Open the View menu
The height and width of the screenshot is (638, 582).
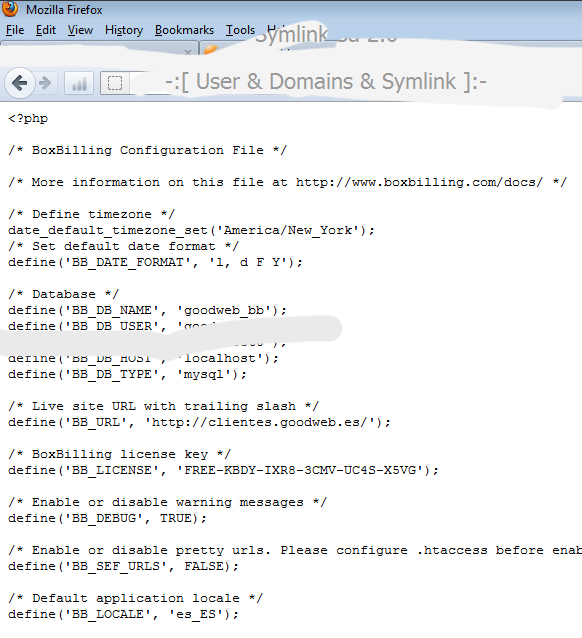tap(80, 30)
